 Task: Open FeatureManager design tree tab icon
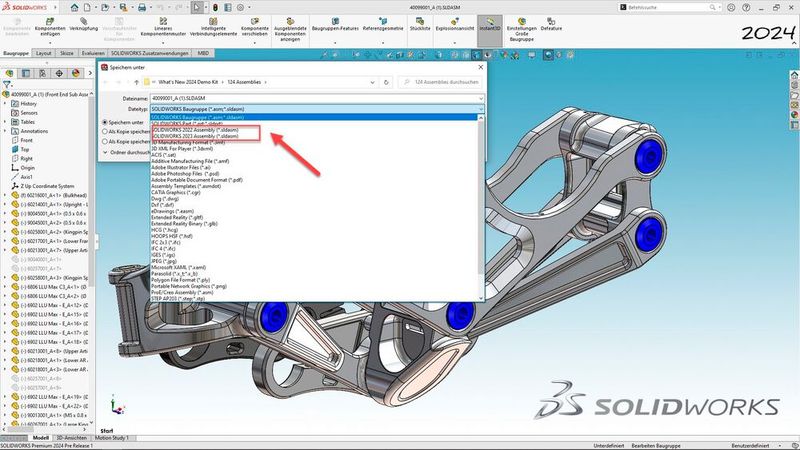[10, 73]
